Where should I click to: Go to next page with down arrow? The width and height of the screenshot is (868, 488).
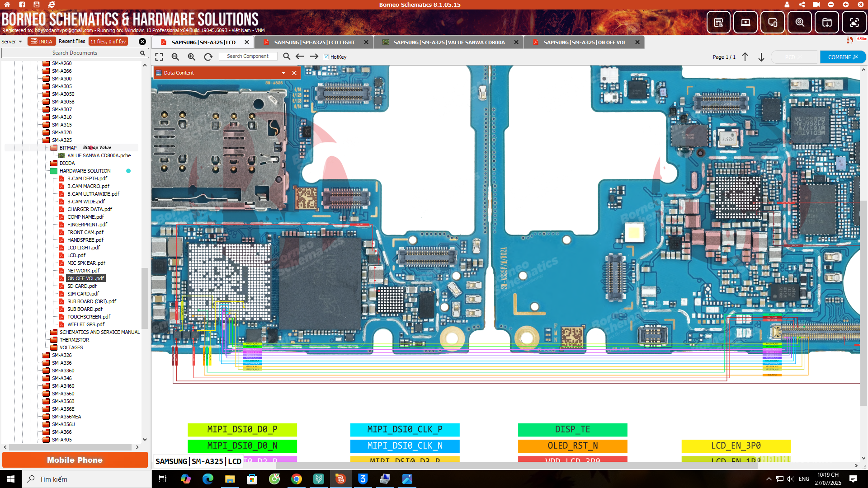(x=761, y=57)
